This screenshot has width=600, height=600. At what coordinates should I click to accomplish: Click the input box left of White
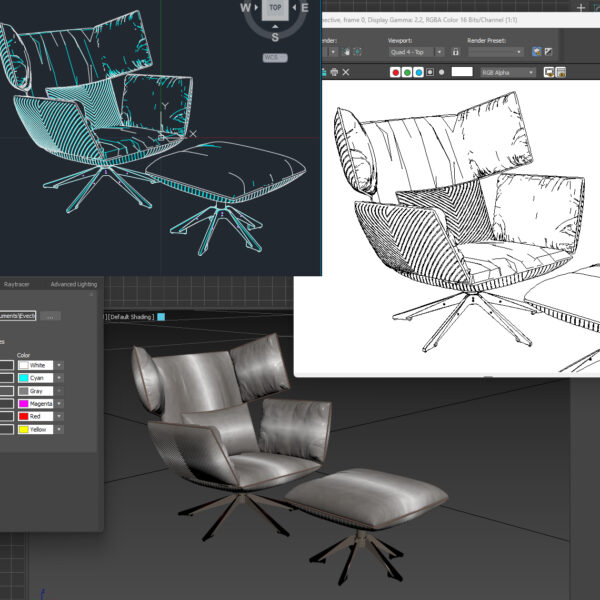[7, 365]
